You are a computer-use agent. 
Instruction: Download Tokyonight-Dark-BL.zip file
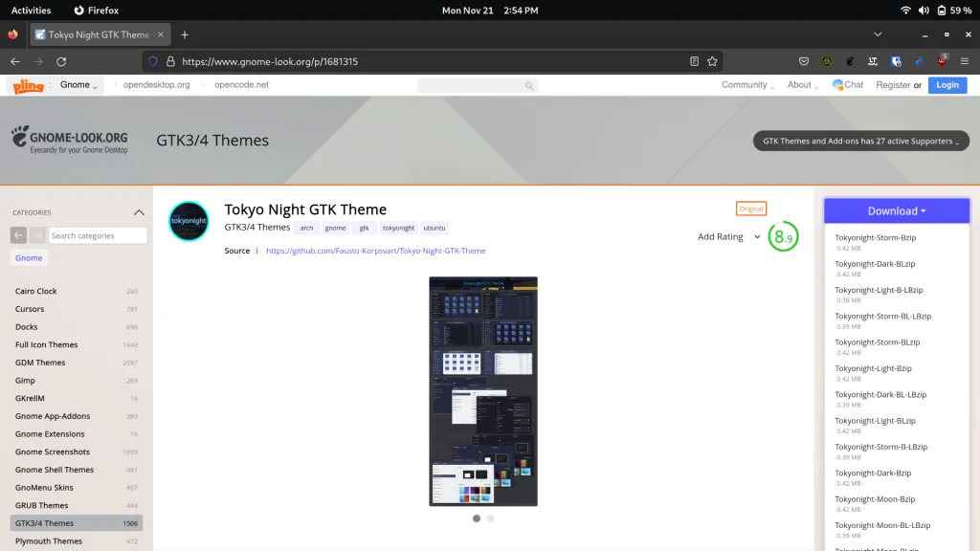click(x=875, y=264)
